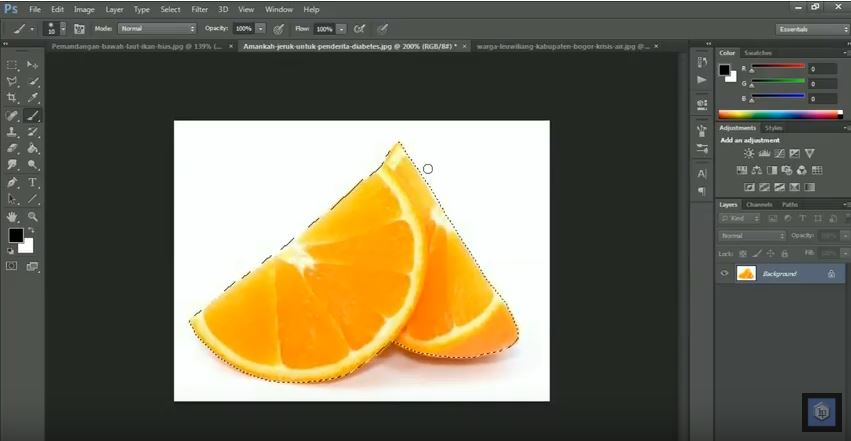The width and height of the screenshot is (851, 441).
Task: Select the Hand tool
Action: coord(12,216)
